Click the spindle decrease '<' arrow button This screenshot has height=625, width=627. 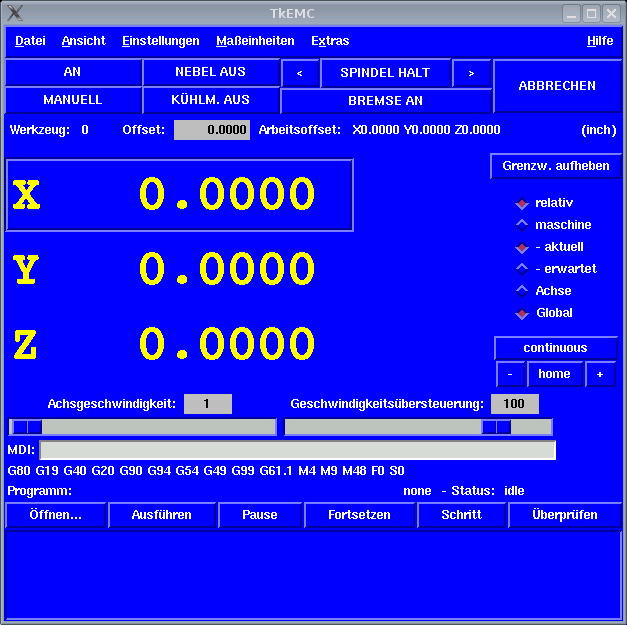[300, 73]
